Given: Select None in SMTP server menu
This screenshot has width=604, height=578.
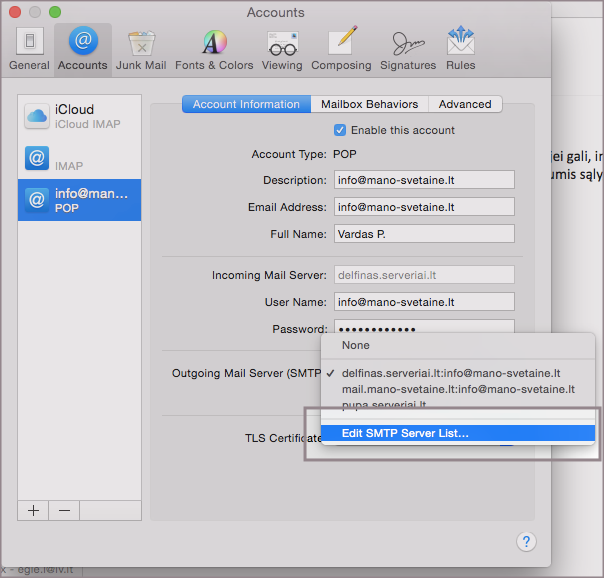Looking at the screenshot, I should [x=356, y=345].
